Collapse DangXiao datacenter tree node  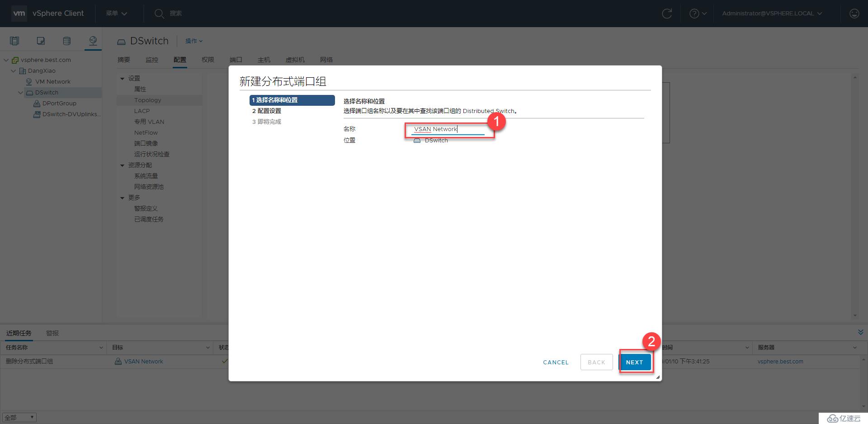click(x=13, y=71)
